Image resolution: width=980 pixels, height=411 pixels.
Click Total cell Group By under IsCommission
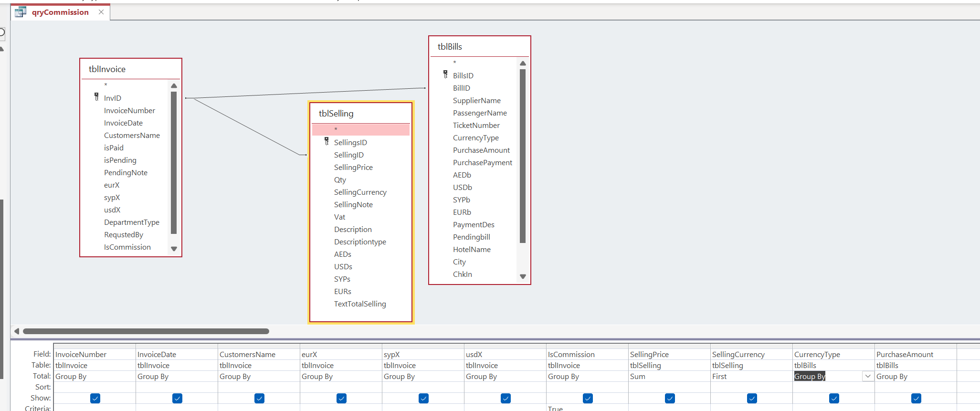point(587,376)
